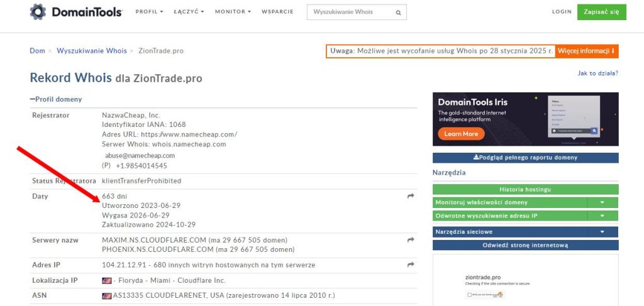The width and height of the screenshot is (644, 306).
Task: Click AS13335 CLOUDFLARENET ASN text
Action: coord(169,296)
